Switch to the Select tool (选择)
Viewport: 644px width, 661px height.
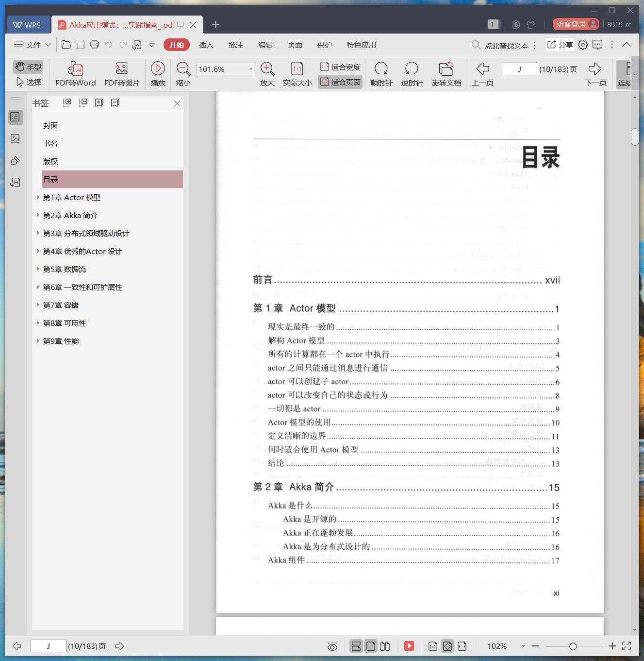pos(28,82)
